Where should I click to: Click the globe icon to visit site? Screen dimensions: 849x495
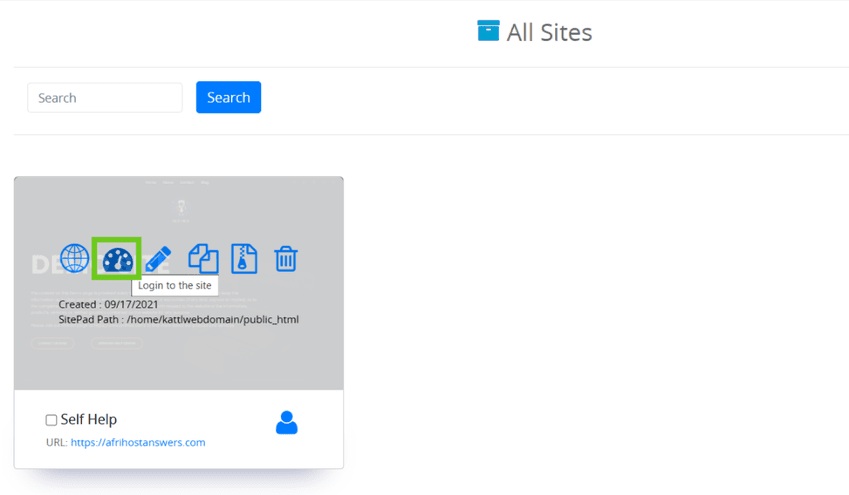[75, 258]
